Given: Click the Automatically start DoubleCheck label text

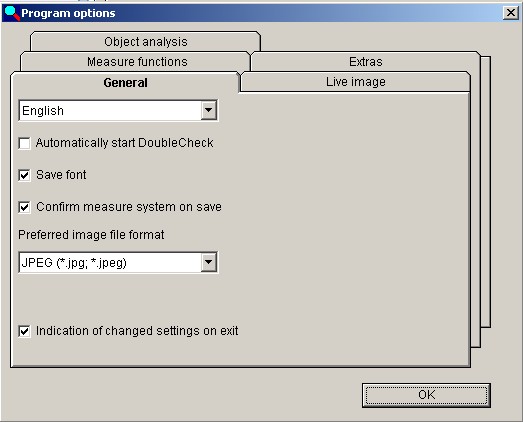Looking at the screenshot, I should pyautogui.click(x=124, y=143).
